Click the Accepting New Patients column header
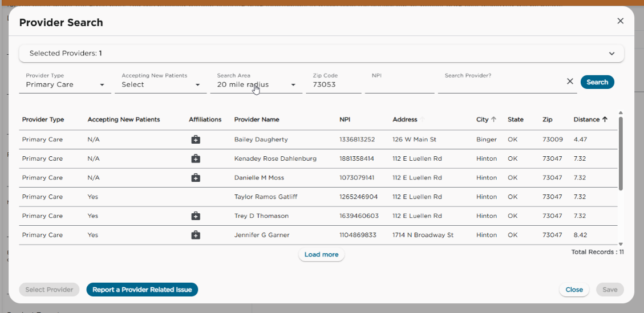The image size is (644, 313). 124,120
